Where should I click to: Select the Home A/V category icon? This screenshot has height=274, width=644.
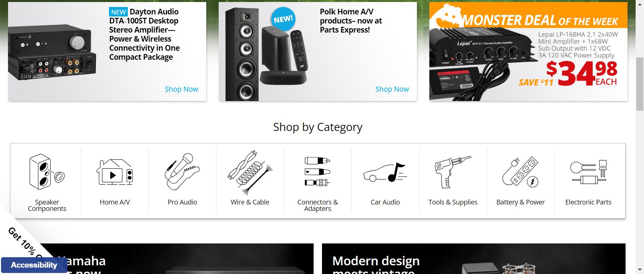[115, 172]
